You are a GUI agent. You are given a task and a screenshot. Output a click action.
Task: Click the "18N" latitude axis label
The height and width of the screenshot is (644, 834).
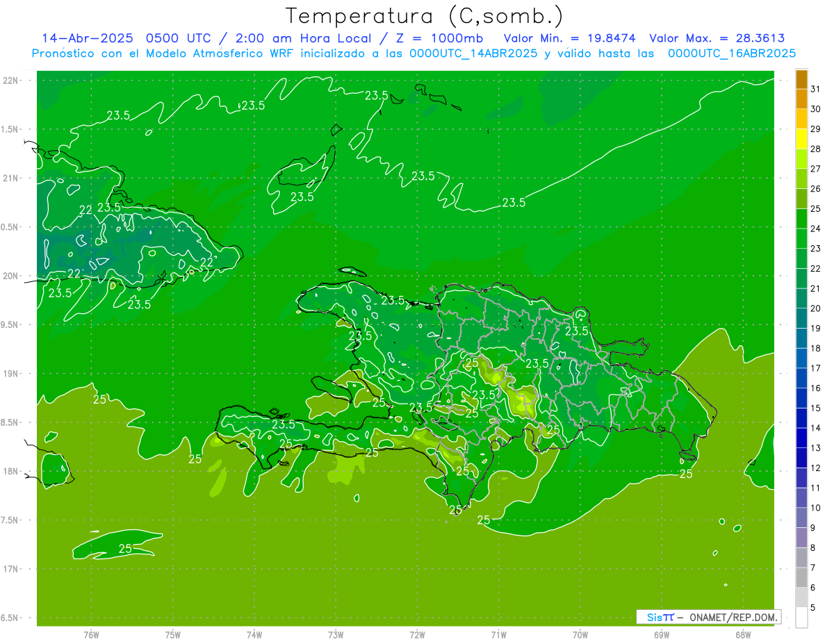click(10, 472)
